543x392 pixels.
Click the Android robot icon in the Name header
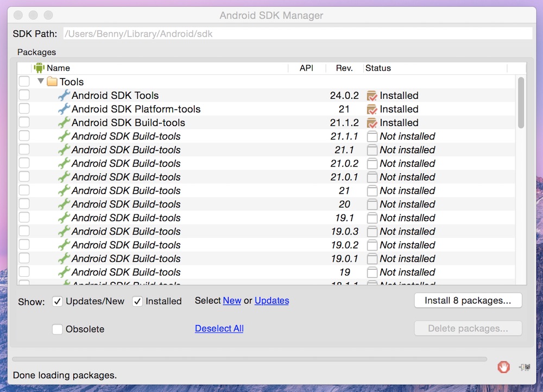tap(39, 68)
